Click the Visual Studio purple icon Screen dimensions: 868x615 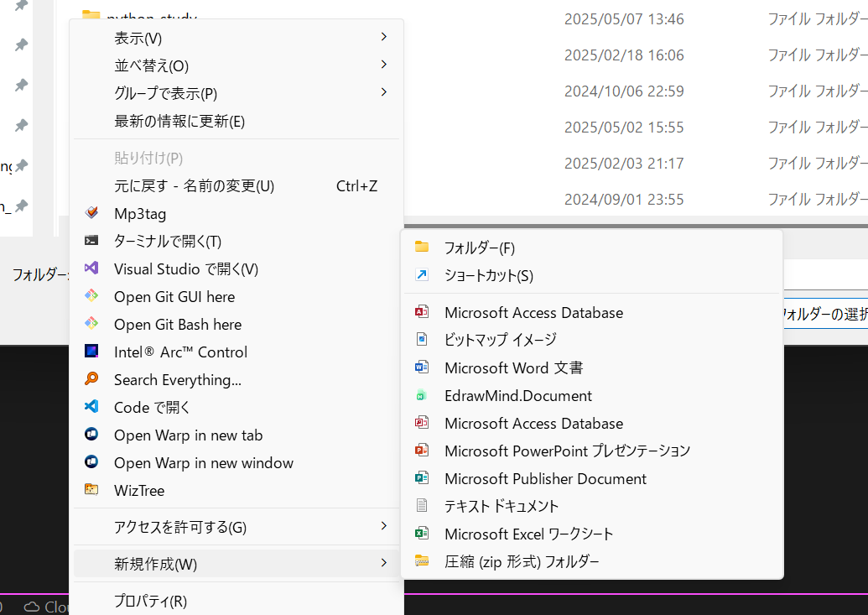pos(91,268)
